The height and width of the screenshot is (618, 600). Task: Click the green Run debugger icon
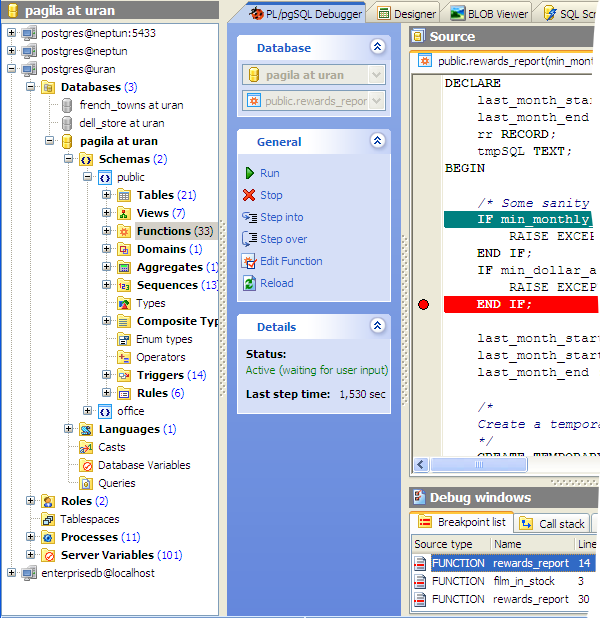tap(249, 173)
